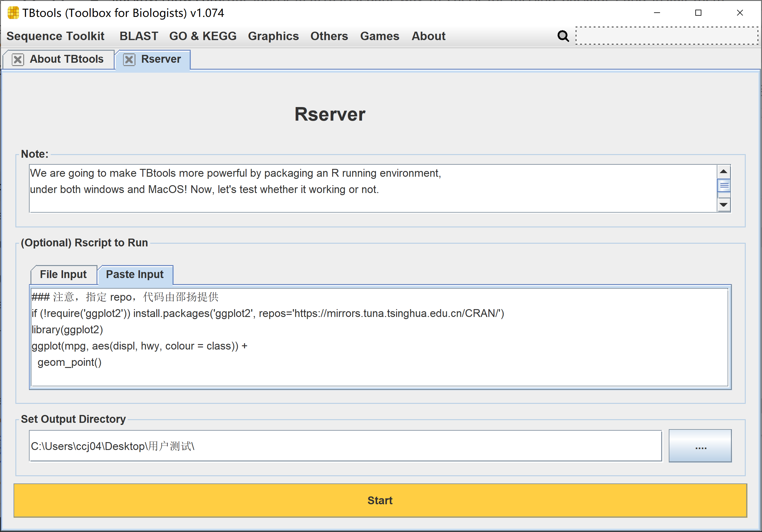Open the Graphics menu
The width and height of the screenshot is (762, 532).
273,36
